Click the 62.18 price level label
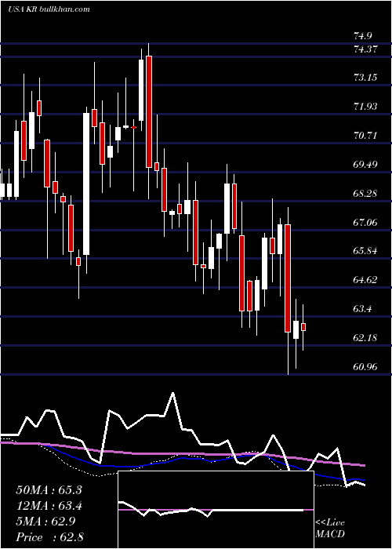Screen dimensions: 392x549 365,338
